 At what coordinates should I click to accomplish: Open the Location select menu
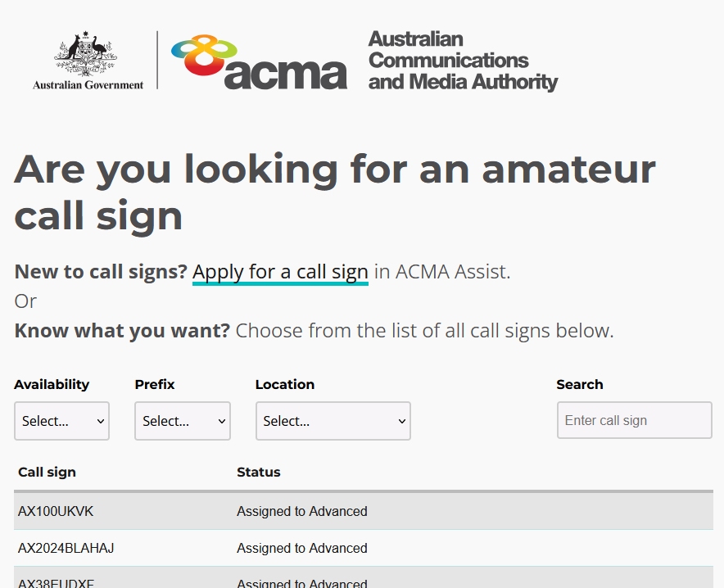(x=333, y=421)
